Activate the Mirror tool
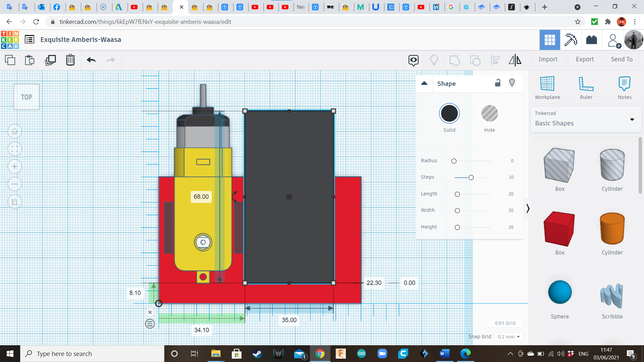Screen dimensions: 644x362 pyautogui.click(x=515, y=60)
